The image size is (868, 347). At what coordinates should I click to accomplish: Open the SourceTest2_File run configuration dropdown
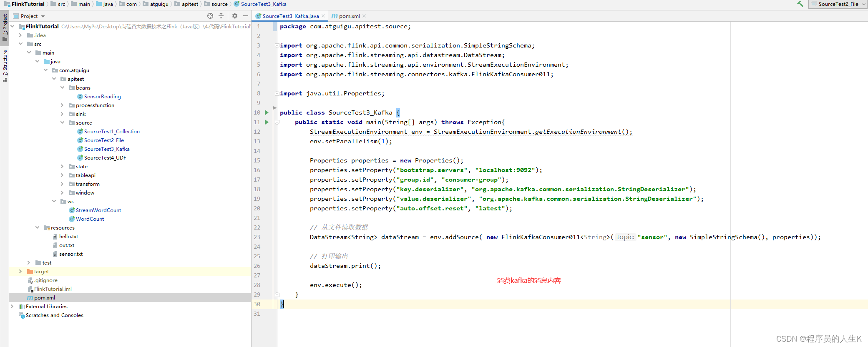click(x=838, y=4)
